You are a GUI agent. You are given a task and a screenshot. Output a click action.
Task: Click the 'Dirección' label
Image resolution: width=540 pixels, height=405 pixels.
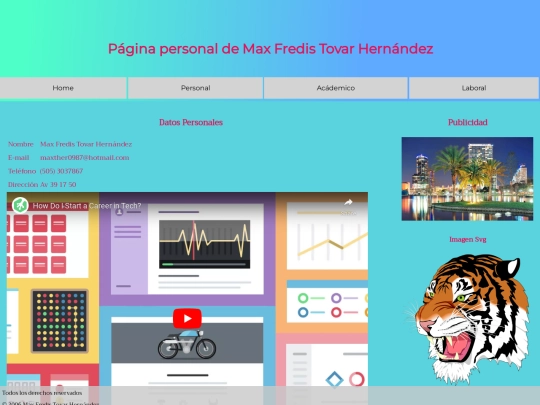[23, 185]
